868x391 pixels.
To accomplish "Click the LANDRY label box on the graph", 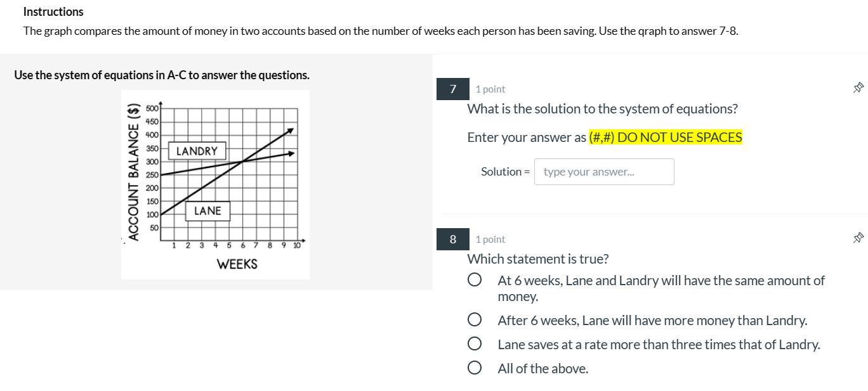I will [197, 151].
